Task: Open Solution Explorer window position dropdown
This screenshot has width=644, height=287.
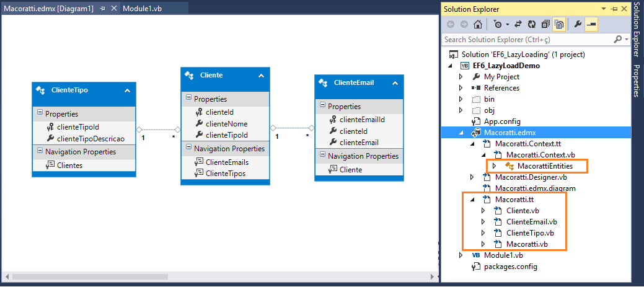Action: (x=604, y=9)
